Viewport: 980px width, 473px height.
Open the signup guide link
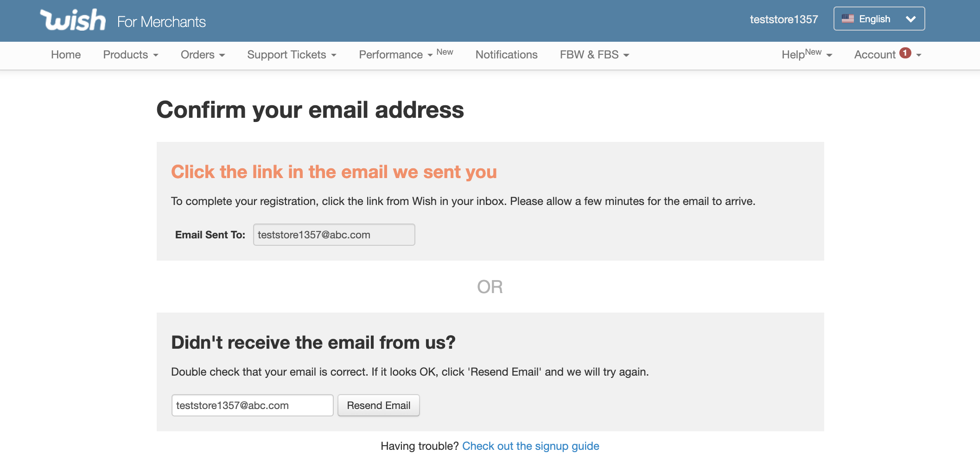(x=531, y=446)
